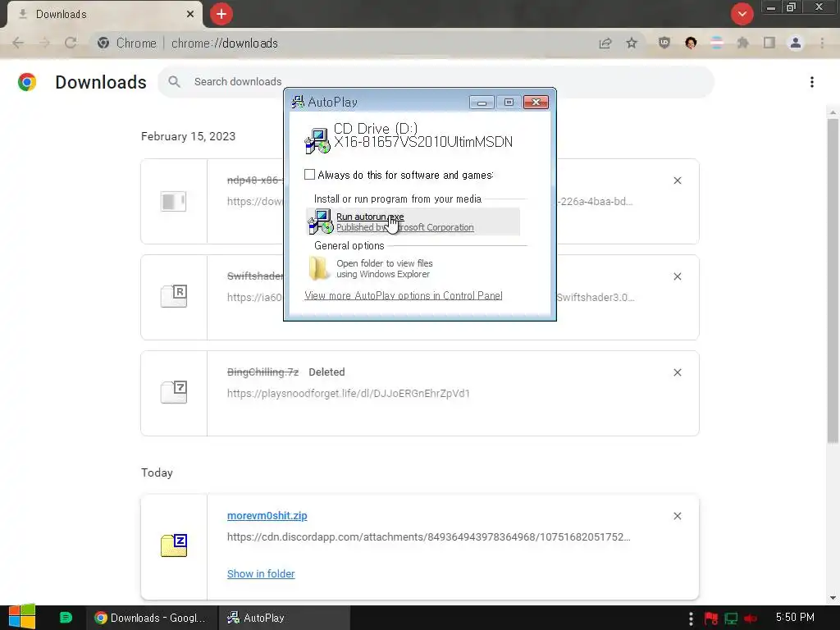Viewport: 840px width, 630px height.
Task: Bookmark this page with the star
Action: (632, 43)
